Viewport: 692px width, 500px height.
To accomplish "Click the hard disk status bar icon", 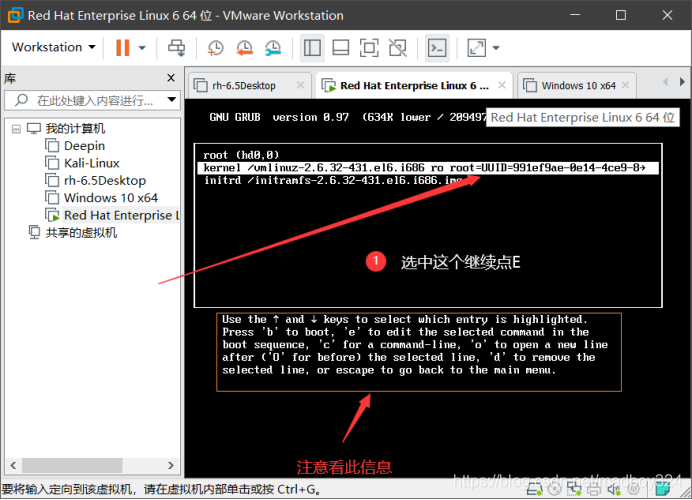I will click(535, 489).
